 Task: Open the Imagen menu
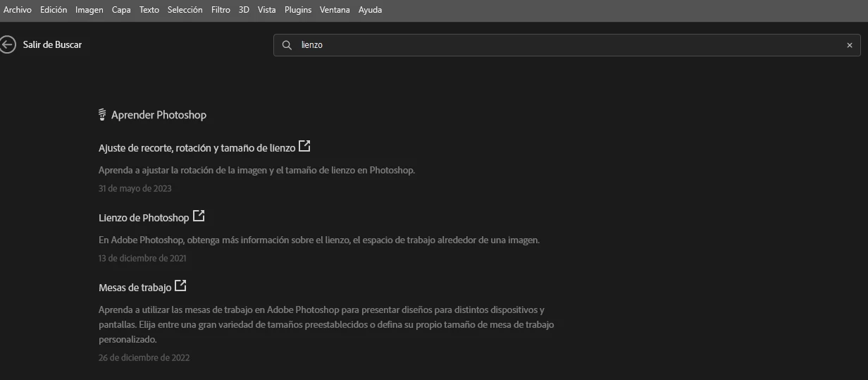89,10
